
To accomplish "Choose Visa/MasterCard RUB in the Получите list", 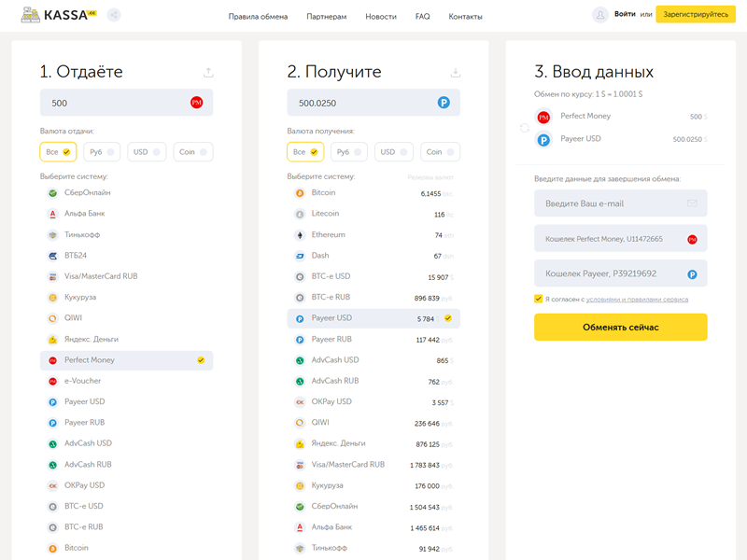I will [373, 465].
